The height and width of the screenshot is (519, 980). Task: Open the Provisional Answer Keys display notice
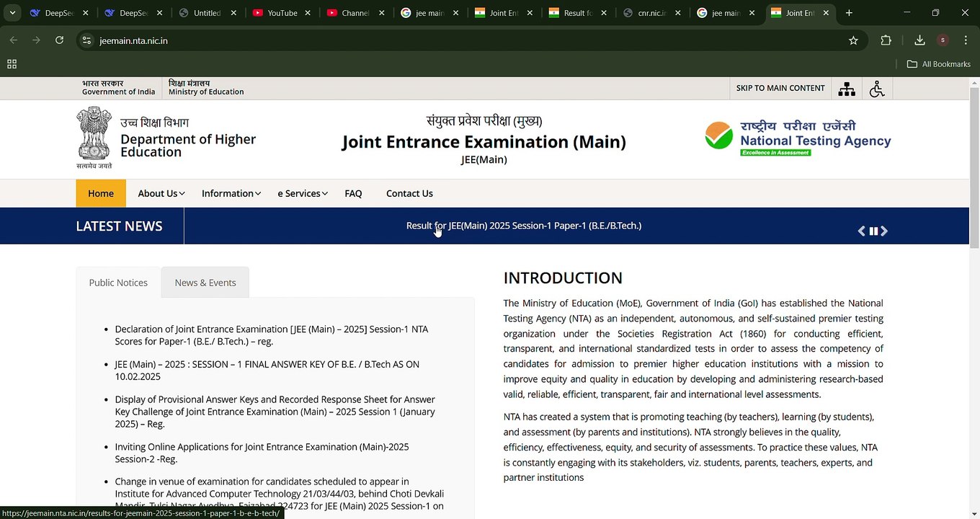[x=275, y=412]
